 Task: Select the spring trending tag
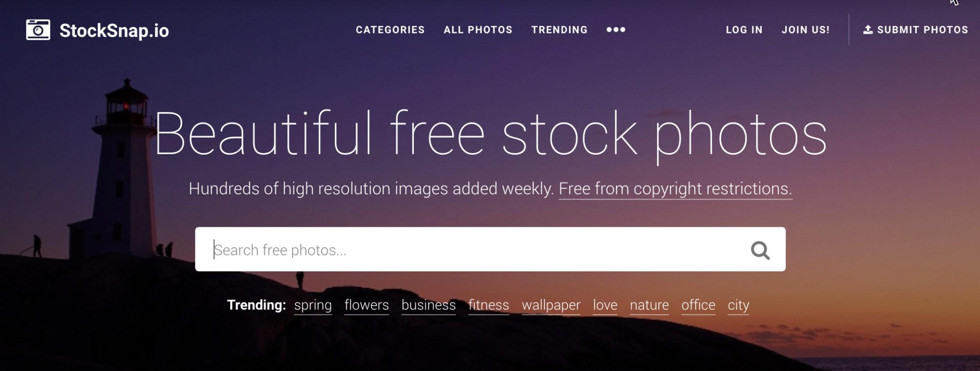312,305
